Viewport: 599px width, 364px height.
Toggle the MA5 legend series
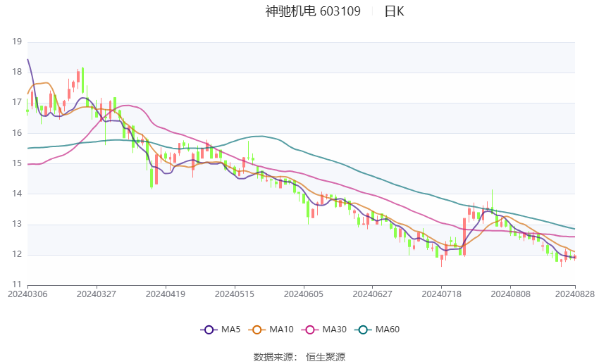pyautogui.click(x=221, y=330)
